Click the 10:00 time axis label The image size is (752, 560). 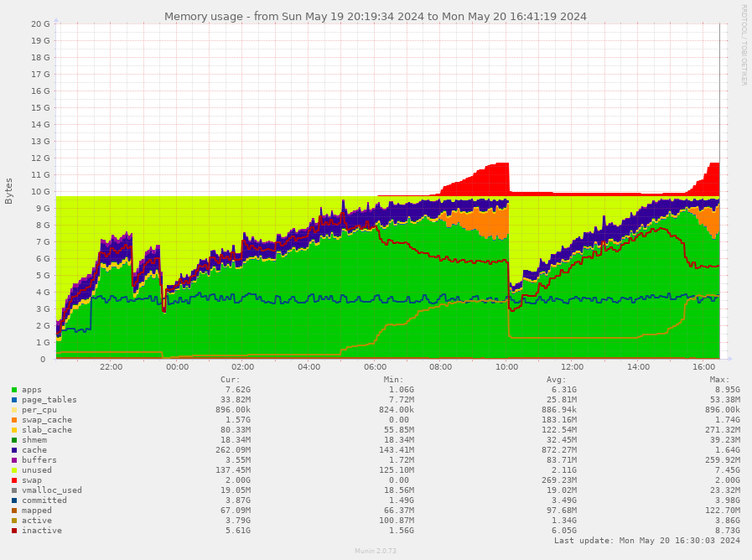[x=506, y=367]
